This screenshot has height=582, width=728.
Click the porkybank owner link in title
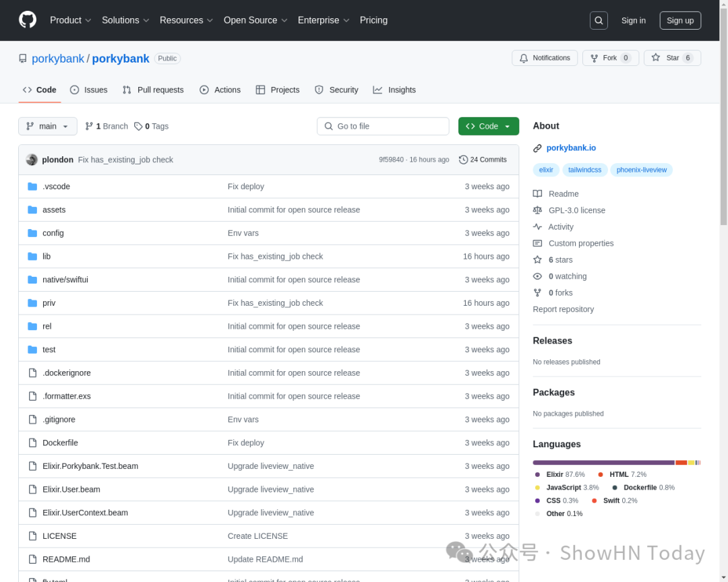click(58, 59)
